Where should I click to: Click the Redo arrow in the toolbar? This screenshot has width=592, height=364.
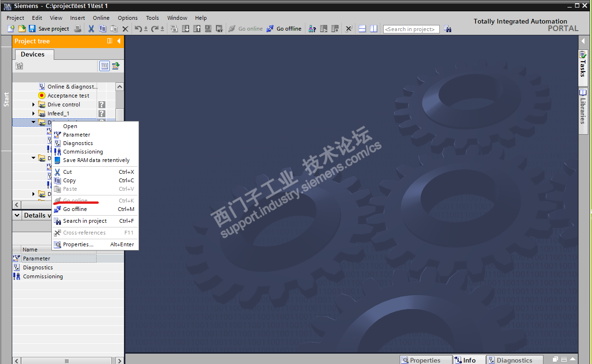(x=155, y=29)
